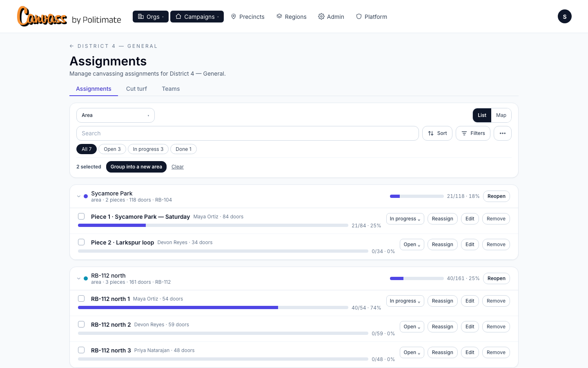Open the Sort options
The width and height of the screenshot is (588, 368).
click(437, 133)
